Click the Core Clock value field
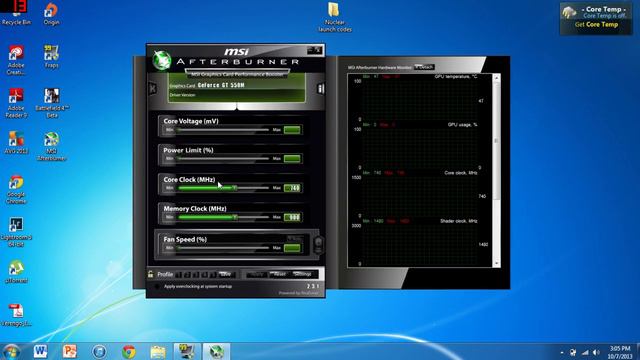The image size is (640, 360). point(292,188)
